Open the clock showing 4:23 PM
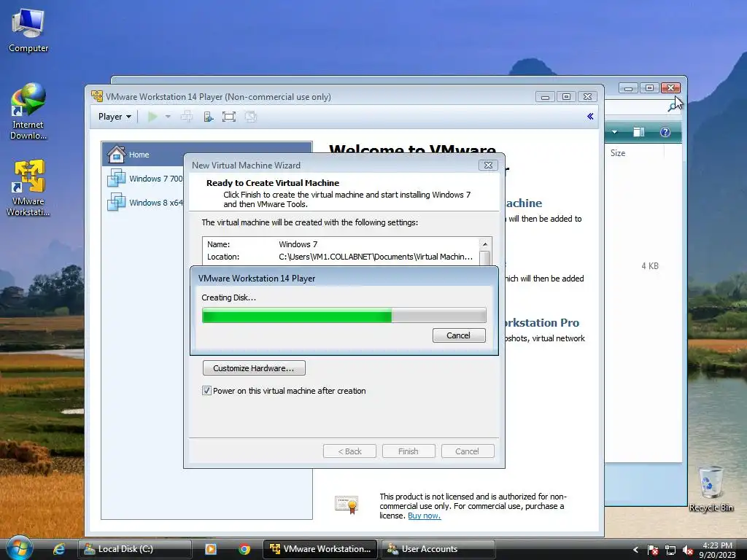This screenshot has height=560, width=747. [x=717, y=550]
